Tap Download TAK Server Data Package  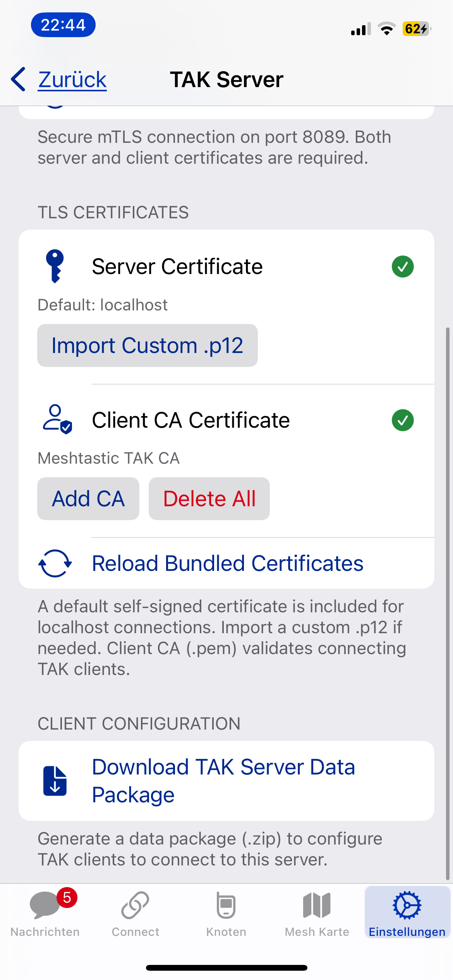point(223,781)
